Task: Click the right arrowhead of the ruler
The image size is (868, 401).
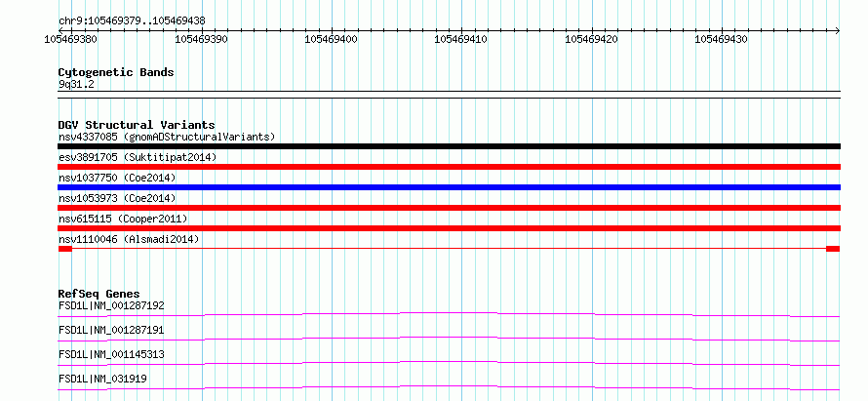Action: pyautogui.click(x=837, y=30)
